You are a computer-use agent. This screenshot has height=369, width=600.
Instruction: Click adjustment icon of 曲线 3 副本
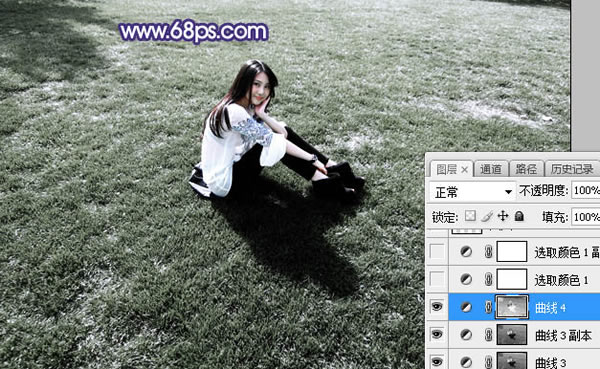point(466,335)
